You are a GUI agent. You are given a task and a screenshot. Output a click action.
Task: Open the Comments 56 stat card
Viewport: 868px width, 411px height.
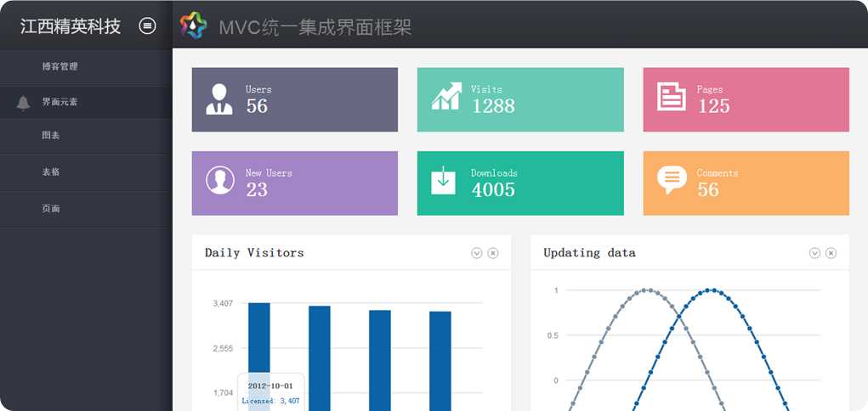746,183
